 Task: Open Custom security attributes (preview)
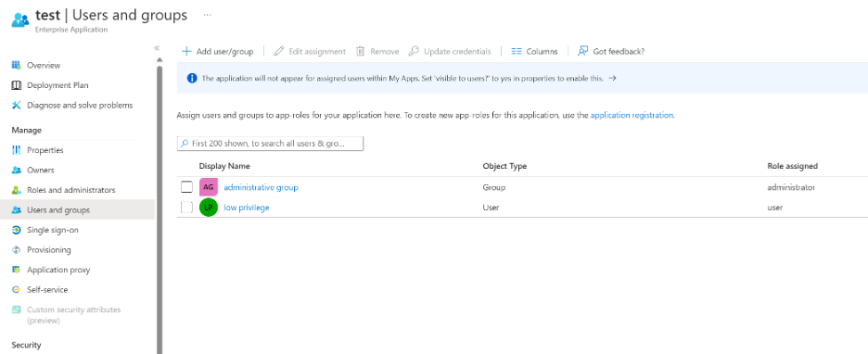(x=73, y=315)
